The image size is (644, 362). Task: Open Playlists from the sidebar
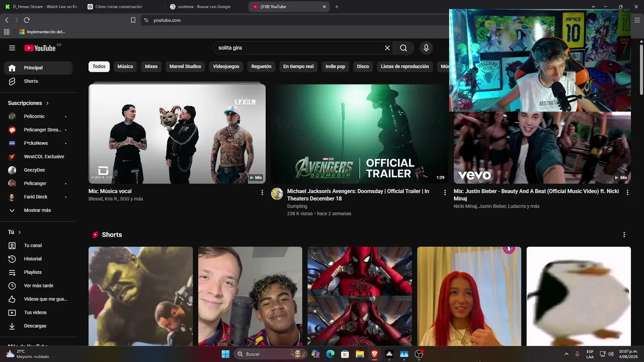tap(38, 272)
